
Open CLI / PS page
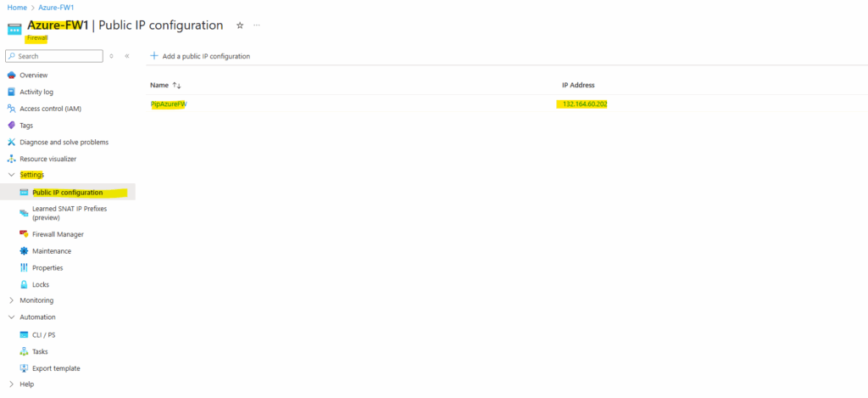[44, 335]
